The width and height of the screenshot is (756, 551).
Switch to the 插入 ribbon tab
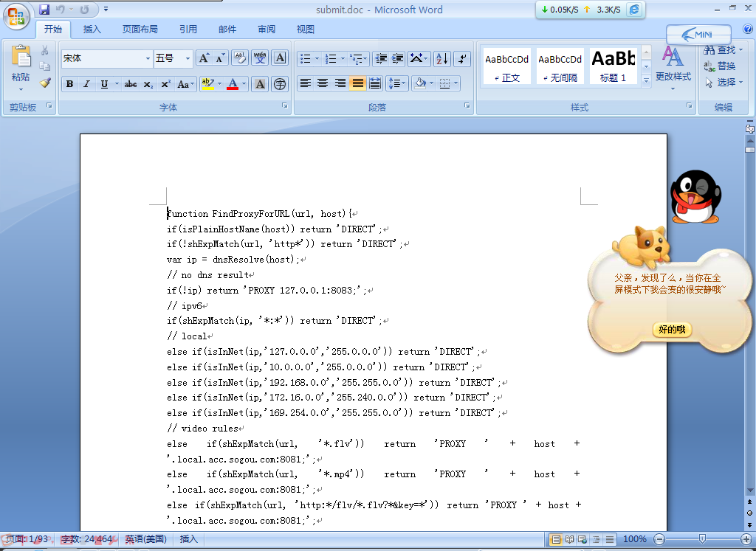click(92, 29)
